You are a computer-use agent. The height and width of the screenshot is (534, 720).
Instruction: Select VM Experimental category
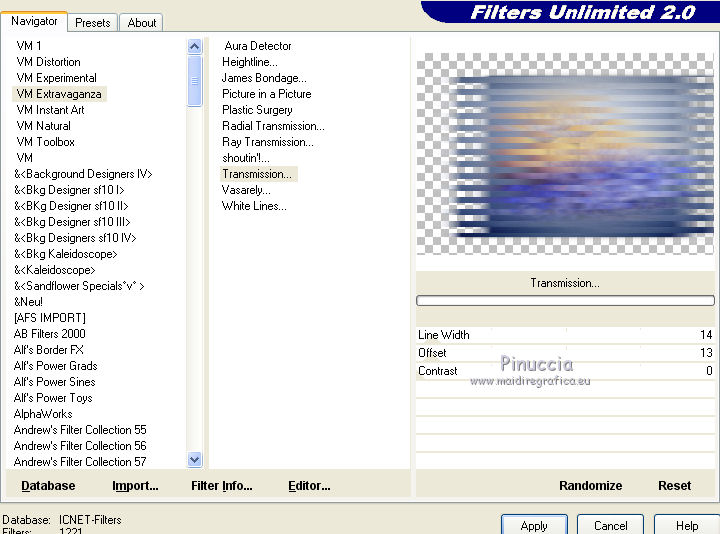(56, 78)
